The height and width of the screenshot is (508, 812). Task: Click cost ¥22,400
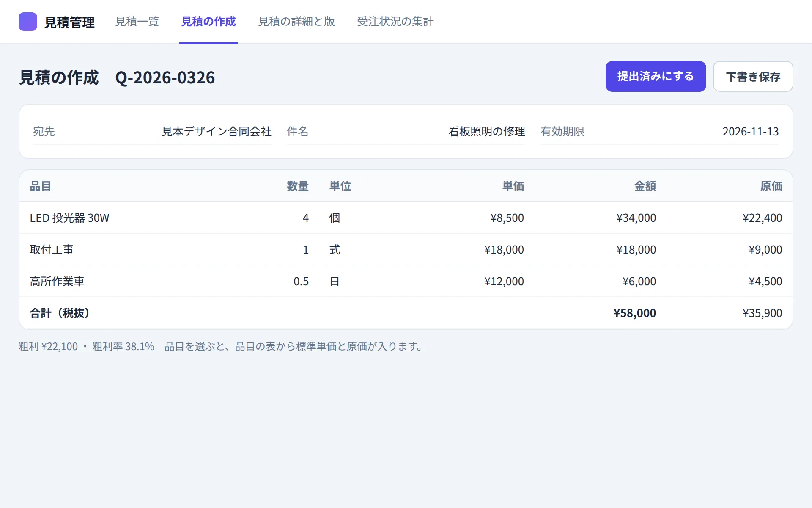tap(763, 218)
